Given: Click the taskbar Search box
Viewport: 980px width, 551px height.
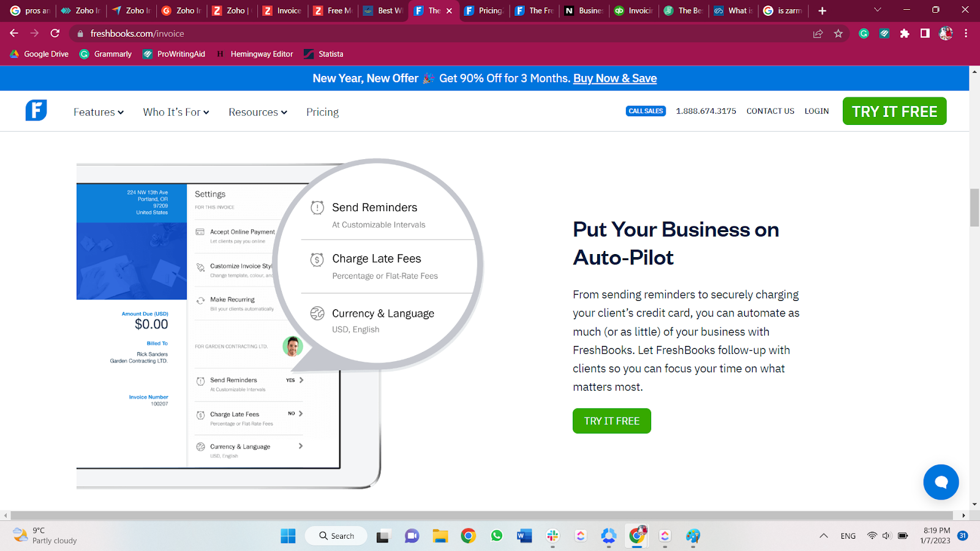Looking at the screenshot, I should click(336, 536).
